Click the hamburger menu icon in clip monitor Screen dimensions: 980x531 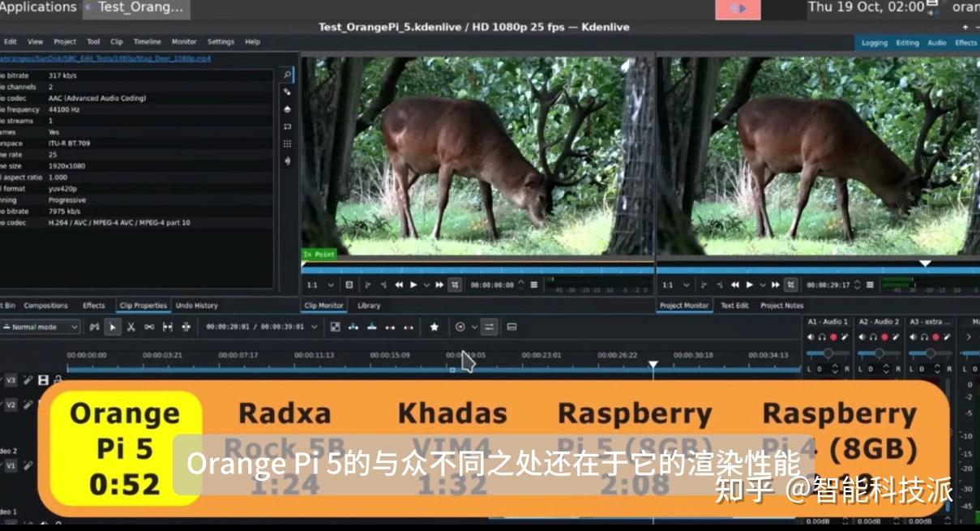pyautogui.click(x=535, y=285)
